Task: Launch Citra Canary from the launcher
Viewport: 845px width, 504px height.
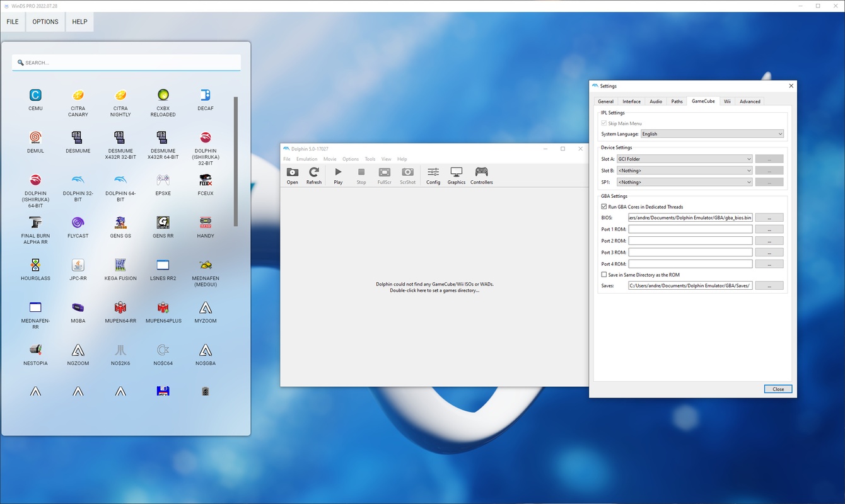Action: (x=78, y=96)
